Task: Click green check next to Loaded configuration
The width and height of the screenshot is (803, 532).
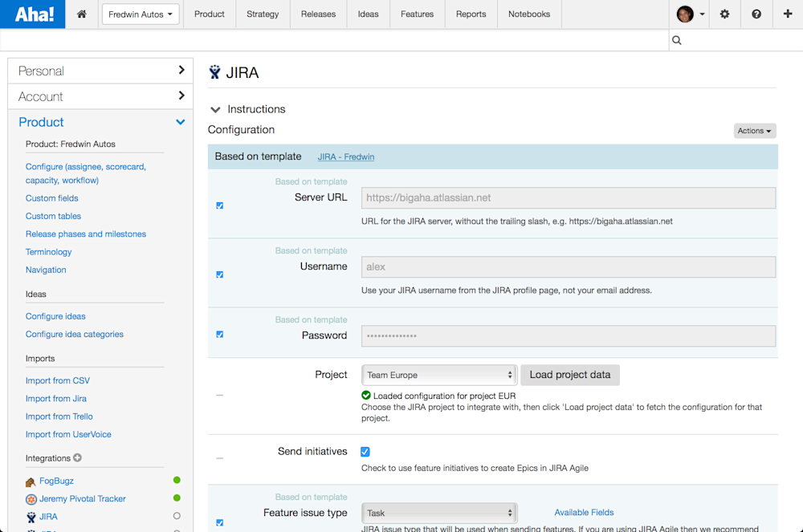Action: click(365, 396)
